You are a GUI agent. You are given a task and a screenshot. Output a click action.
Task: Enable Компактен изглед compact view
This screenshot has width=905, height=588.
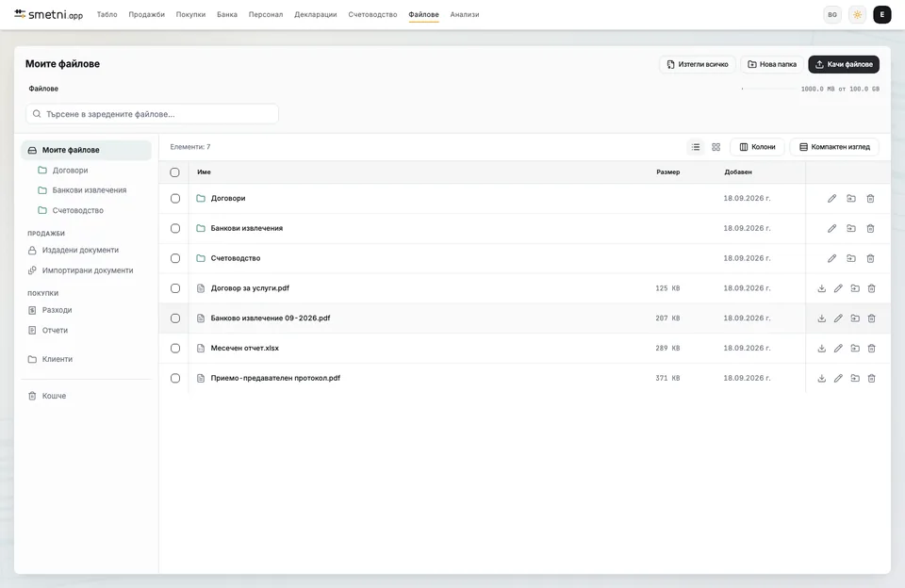pyautogui.click(x=834, y=147)
